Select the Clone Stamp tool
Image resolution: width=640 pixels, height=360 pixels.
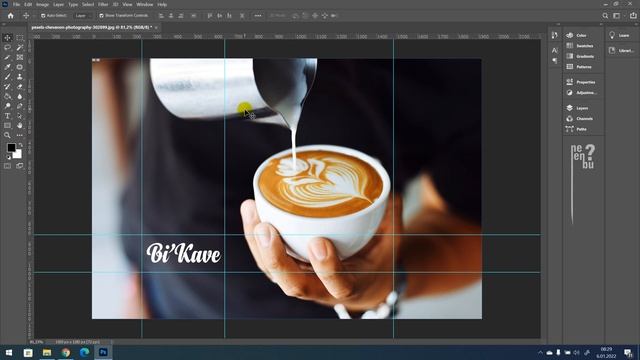pos(20,77)
